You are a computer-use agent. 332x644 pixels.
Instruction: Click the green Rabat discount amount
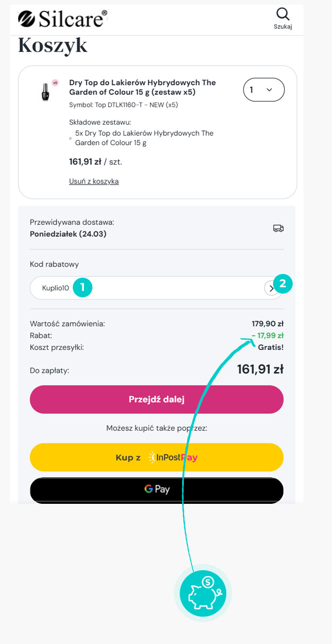click(x=268, y=336)
